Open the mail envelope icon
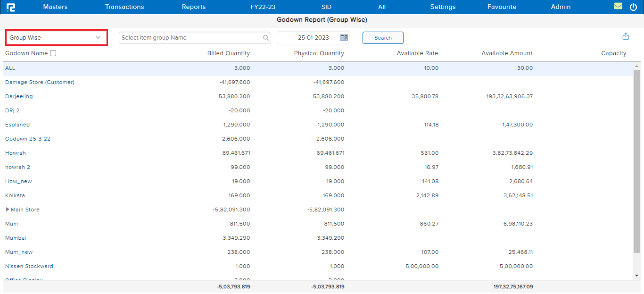Screen dimensions: 644x294 point(618,7)
